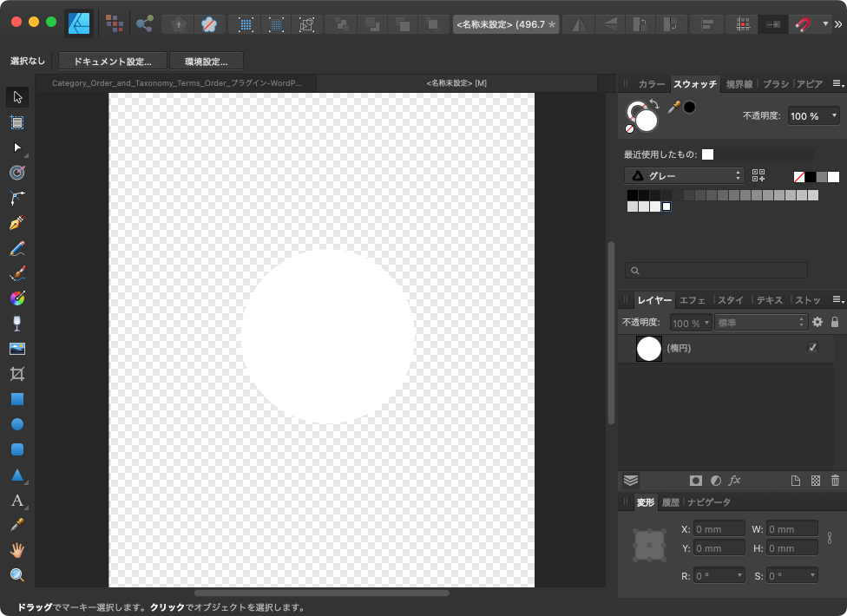Click the Layer Effects fx icon
847x616 pixels.
coord(734,480)
